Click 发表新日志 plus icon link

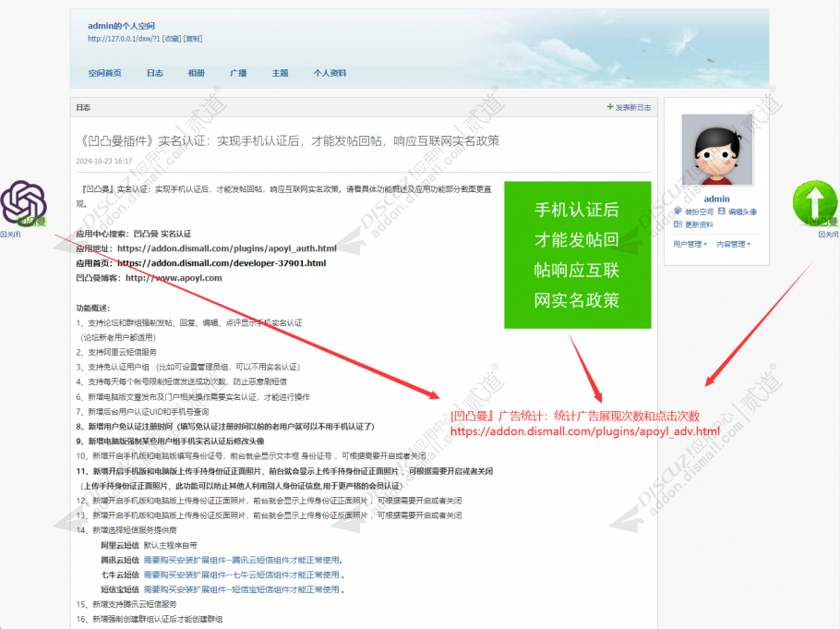point(629,107)
